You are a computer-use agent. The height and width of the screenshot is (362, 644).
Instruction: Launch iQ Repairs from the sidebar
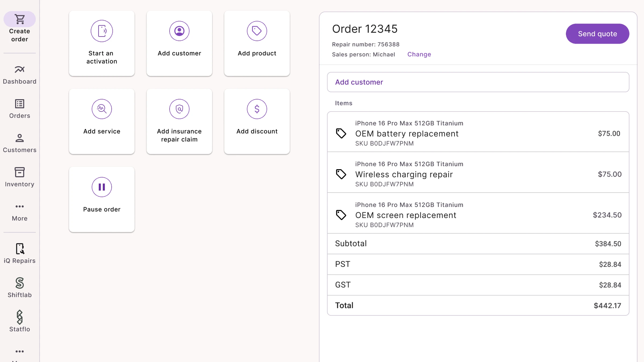pos(20,254)
